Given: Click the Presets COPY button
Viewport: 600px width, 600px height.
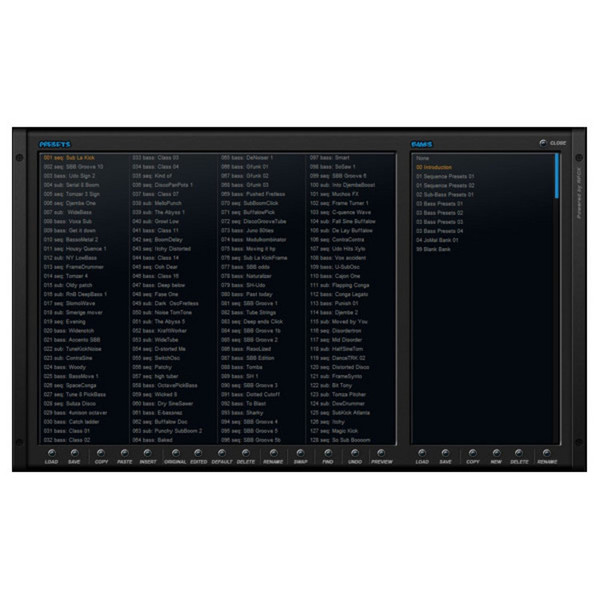Looking at the screenshot, I should click(x=101, y=453).
